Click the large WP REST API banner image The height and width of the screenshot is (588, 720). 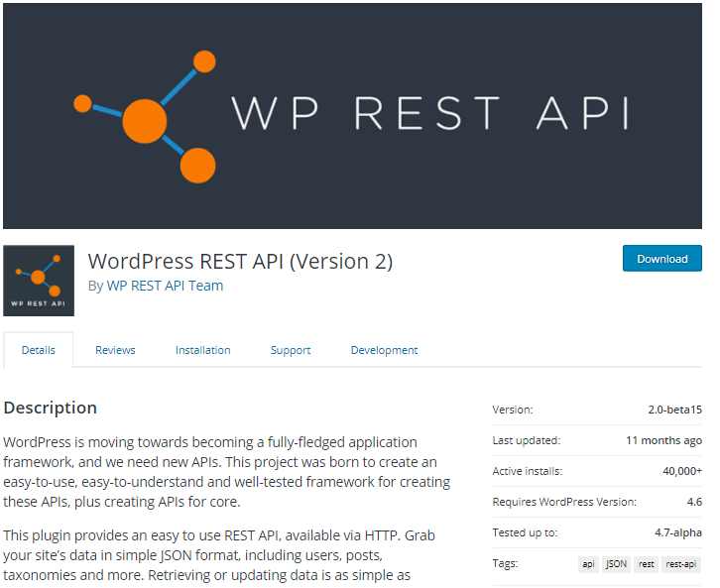pos(352,116)
